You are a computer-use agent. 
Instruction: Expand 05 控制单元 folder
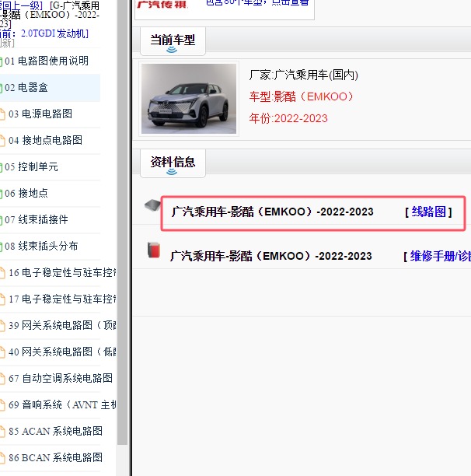pyautogui.click(x=31, y=166)
